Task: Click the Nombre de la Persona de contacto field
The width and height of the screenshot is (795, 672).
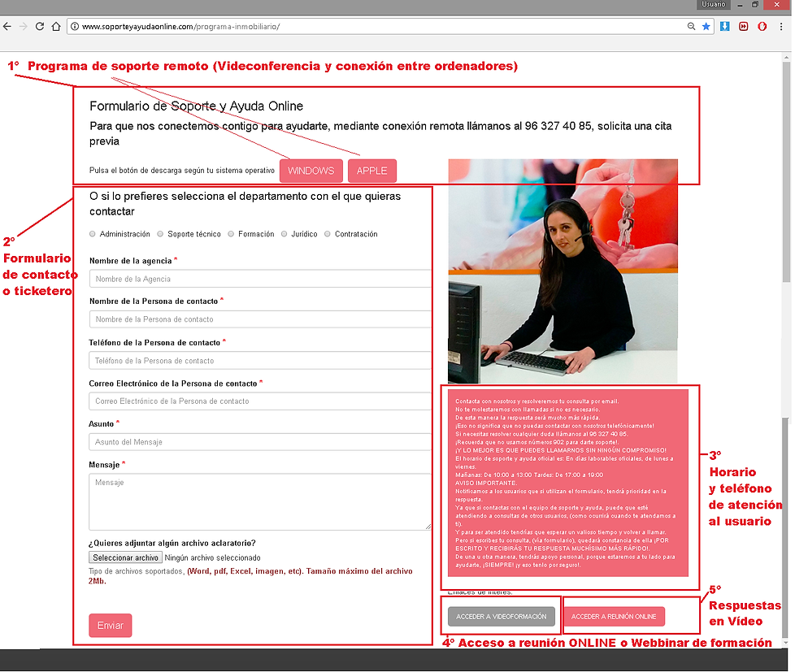Action: 260,319
